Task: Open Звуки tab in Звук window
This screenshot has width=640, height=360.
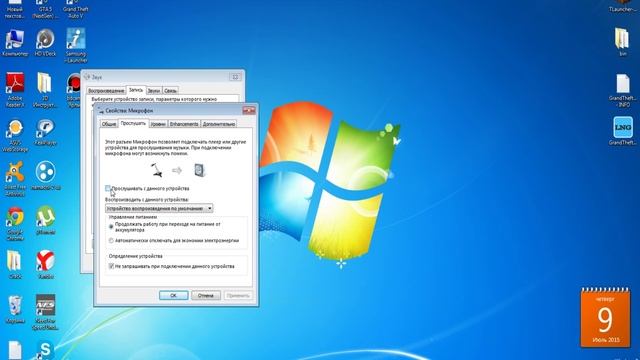Action: (x=153, y=91)
